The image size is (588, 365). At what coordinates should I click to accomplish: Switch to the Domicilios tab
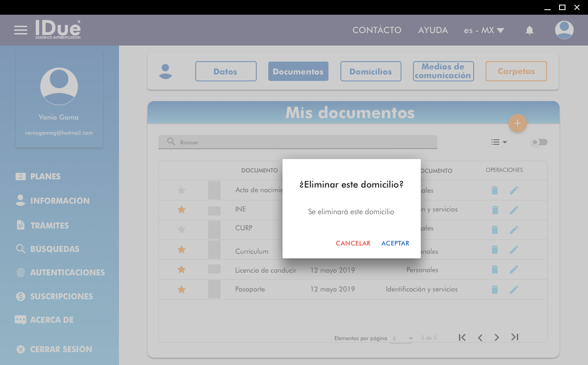[371, 71]
